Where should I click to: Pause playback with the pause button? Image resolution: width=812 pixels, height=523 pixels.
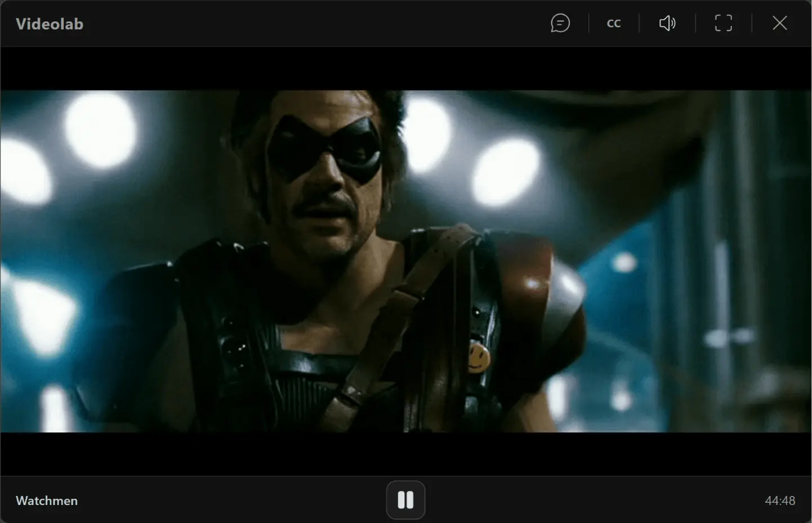coord(405,500)
